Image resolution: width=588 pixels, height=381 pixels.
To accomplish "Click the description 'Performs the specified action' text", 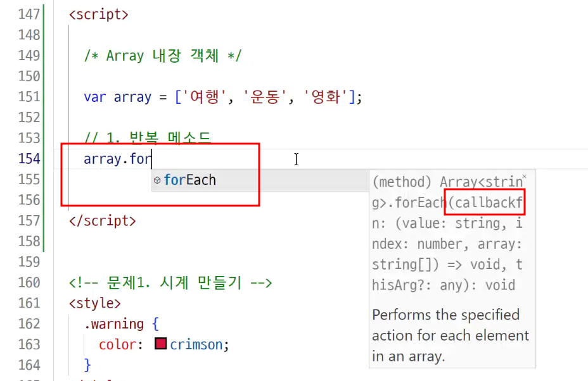I will point(451,335).
